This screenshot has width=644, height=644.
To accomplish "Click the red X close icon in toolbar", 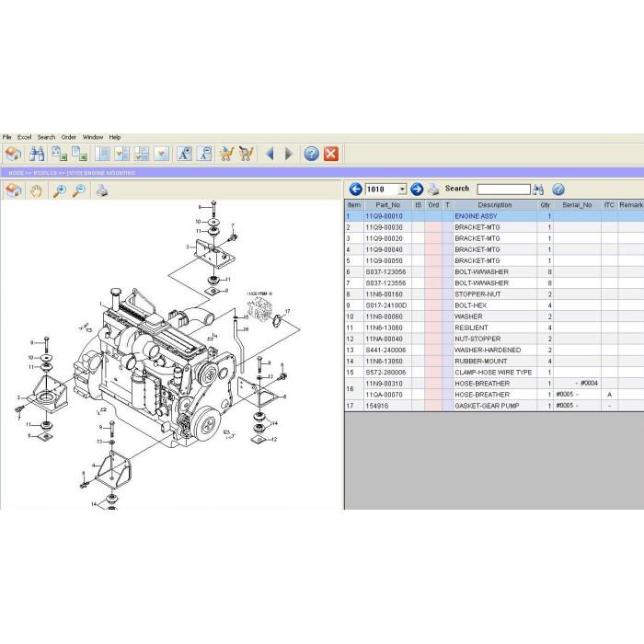I will coord(331,154).
